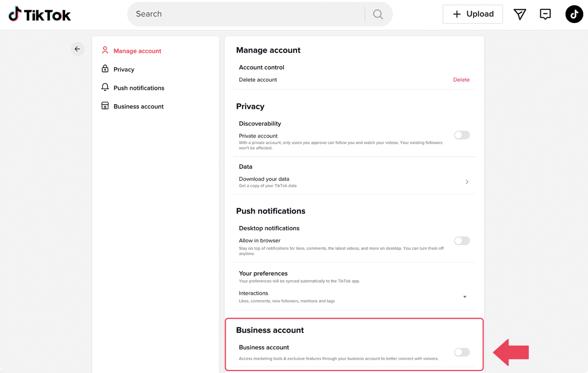This screenshot has height=373, width=588.
Task: Click the plus icon in Upload
Action: [457, 14]
